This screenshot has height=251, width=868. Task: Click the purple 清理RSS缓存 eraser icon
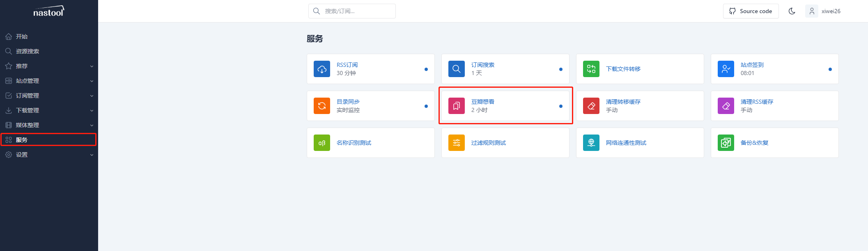(726, 106)
